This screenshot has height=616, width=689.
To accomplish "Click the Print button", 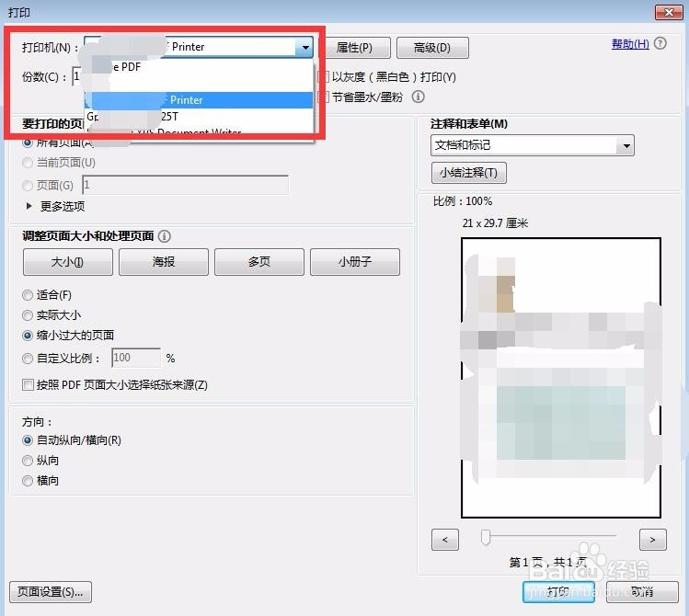I will pyautogui.click(x=558, y=592).
